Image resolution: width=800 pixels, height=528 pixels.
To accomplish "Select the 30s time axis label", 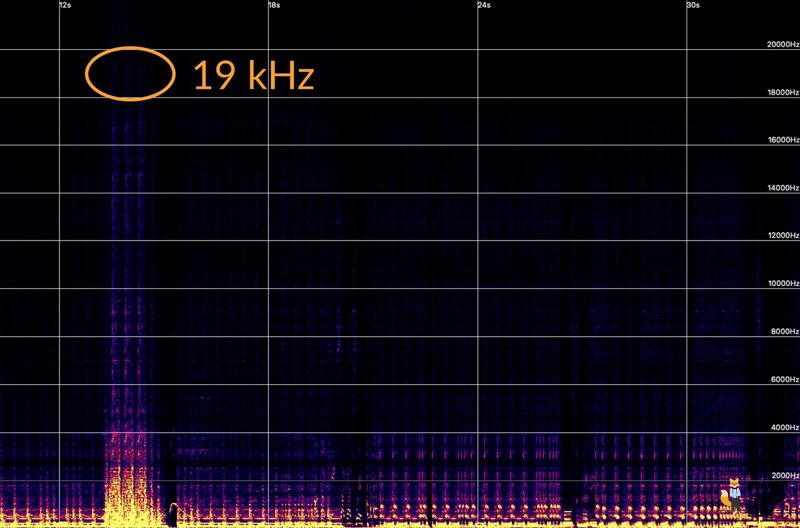I will 694,5.
